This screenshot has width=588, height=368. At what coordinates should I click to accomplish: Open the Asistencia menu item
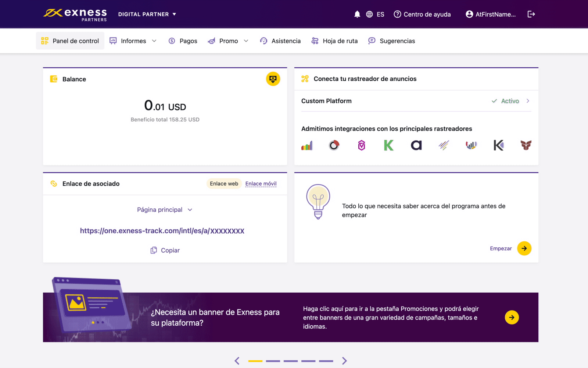(x=280, y=41)
